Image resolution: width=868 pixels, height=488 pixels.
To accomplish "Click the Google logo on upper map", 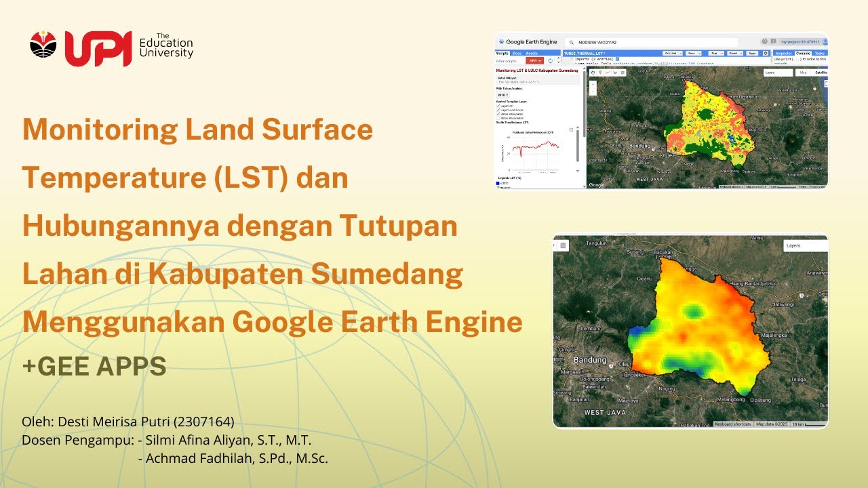I will pos(596,184).
